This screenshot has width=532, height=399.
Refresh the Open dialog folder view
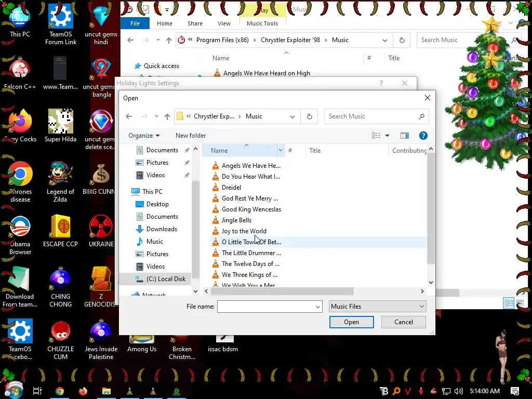310,116
